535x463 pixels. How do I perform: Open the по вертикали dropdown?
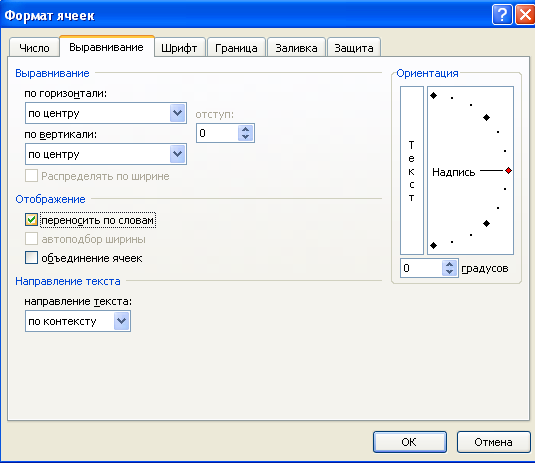[177, 154]
